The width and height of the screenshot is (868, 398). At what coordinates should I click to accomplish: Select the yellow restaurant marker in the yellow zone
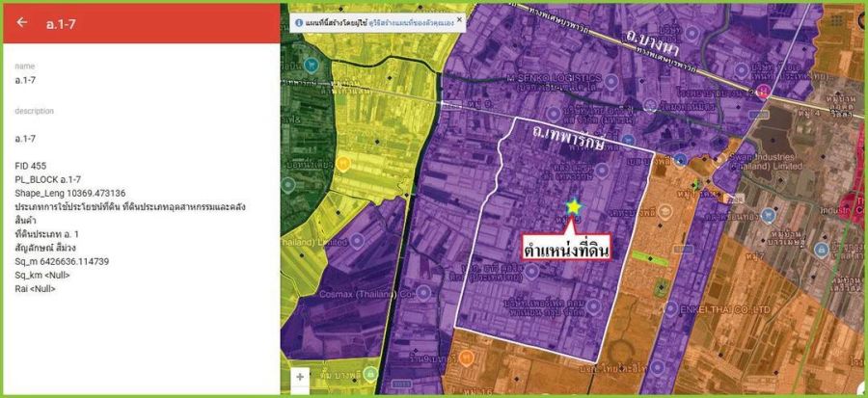point(342,163)
